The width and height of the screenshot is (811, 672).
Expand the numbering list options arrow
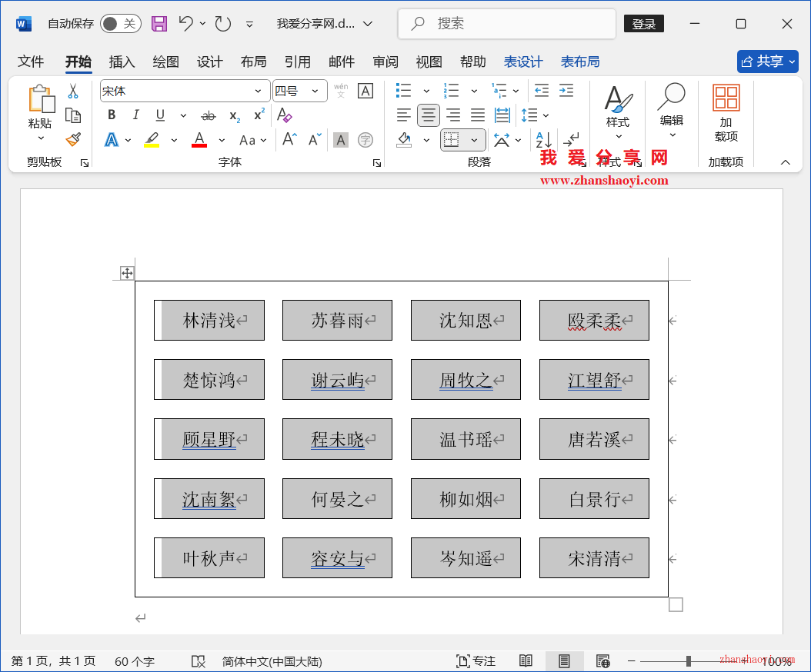[474, 91]
